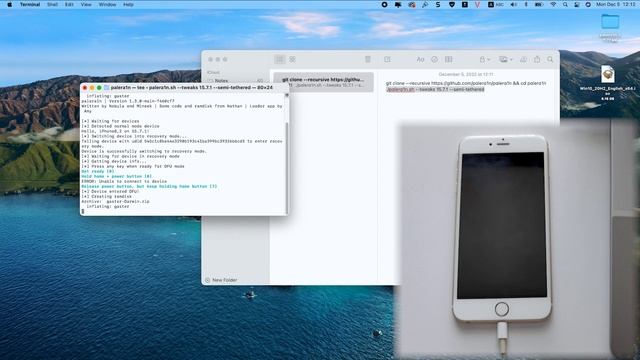The height and width of the screenshot is (360, 640).
Task: Click the Terminal window title bar text
Action: [x=192, y=87]
